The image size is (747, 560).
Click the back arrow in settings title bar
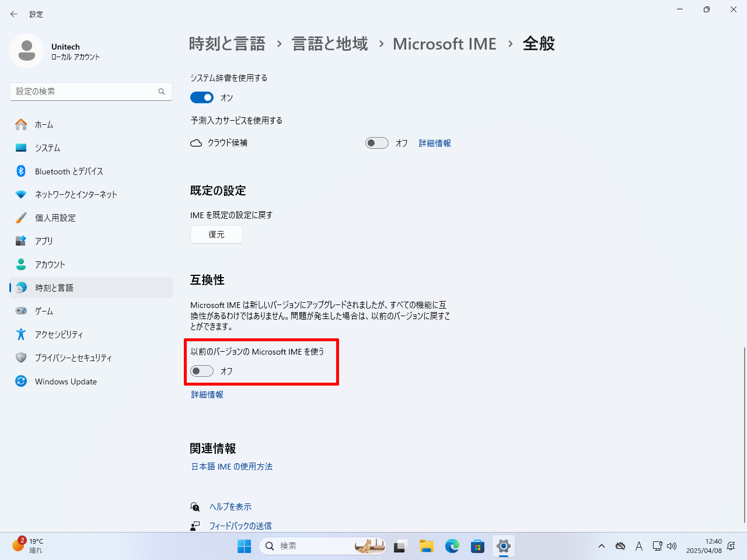click(x=14, y=14)
